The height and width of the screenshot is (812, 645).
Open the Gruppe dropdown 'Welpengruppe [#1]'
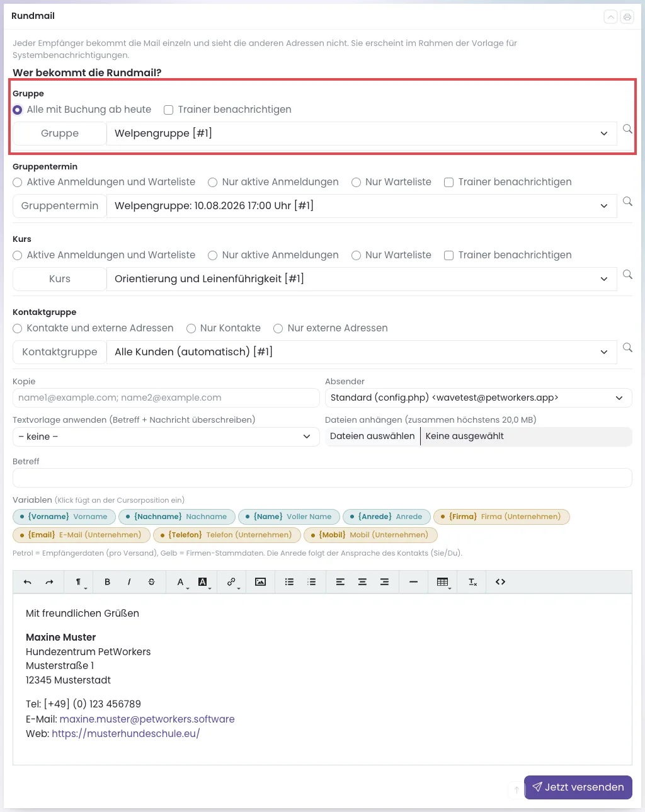coord(362,134)
